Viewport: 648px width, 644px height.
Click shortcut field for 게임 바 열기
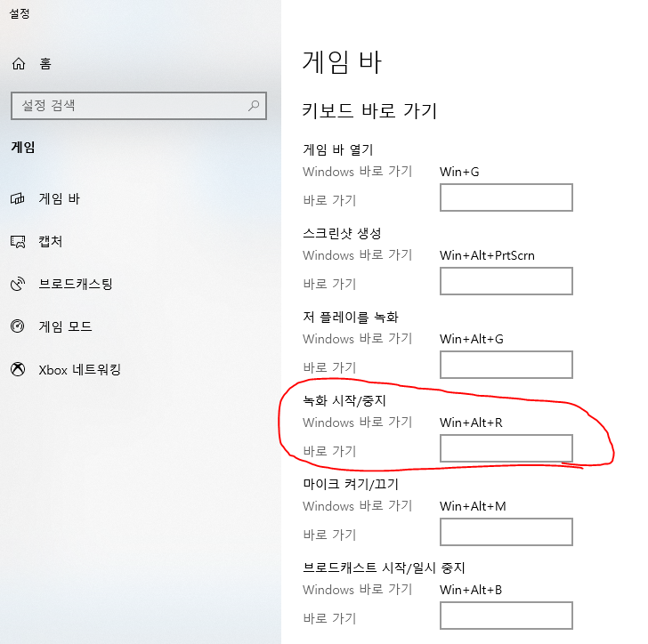[x=506, y=197]
